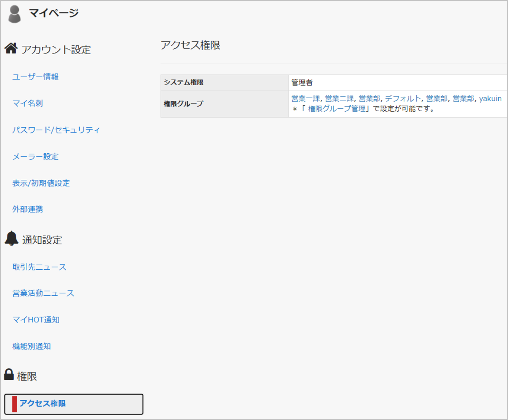Viewport: 508px width, 420px height.
Task: Click the デフォルト permission group link
Action: pyautogui.click(x=403, y=99)
